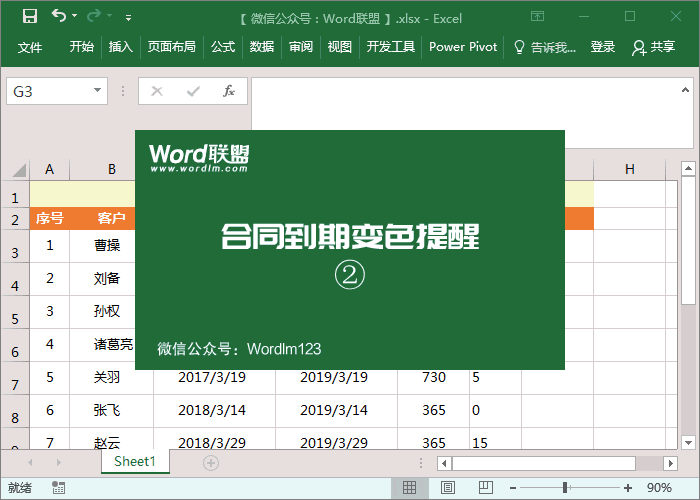Image resolution: width=700 pixels, height=500 pixels.
Task: Click the zoom out minus icon
Action: tap(511, 488)
